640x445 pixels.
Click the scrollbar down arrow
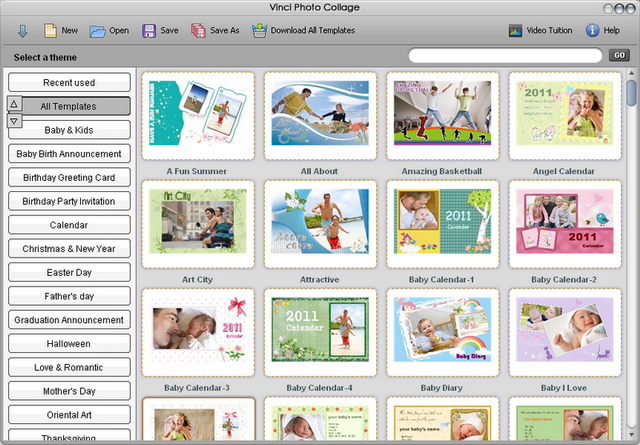[631, 435]
